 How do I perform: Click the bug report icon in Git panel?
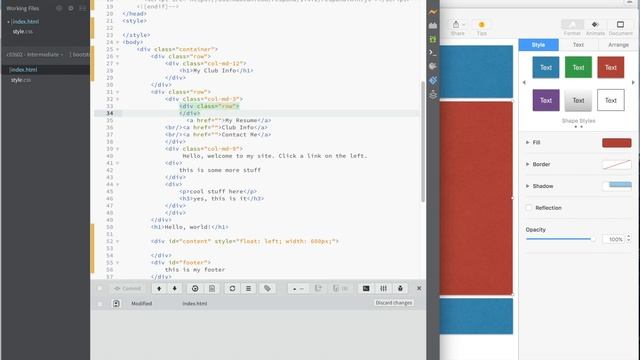pyautogui.click(x=400, y=289)
